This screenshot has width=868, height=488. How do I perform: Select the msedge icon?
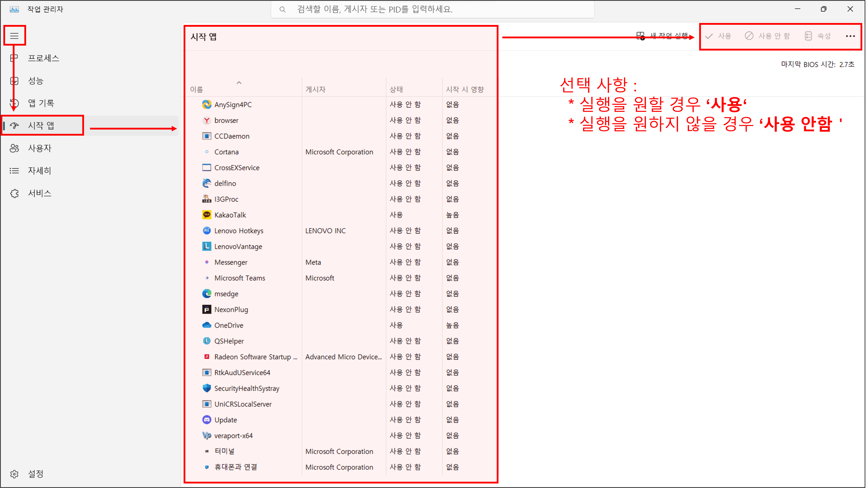coord(207,294)
